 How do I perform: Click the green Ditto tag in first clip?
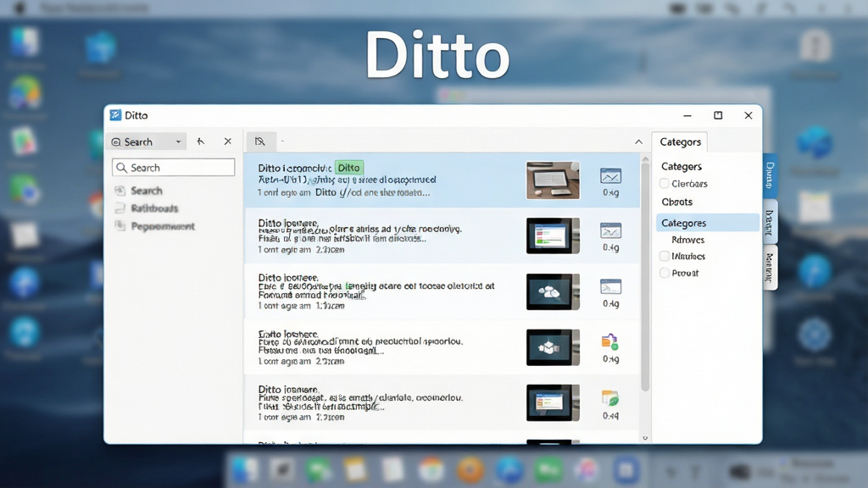(x=348, y=168)
